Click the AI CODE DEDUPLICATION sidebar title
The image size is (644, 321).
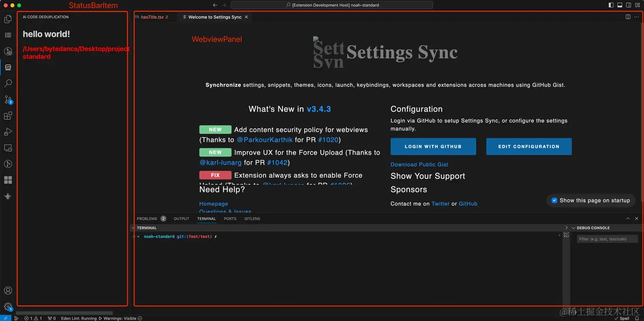click(46, 17)
